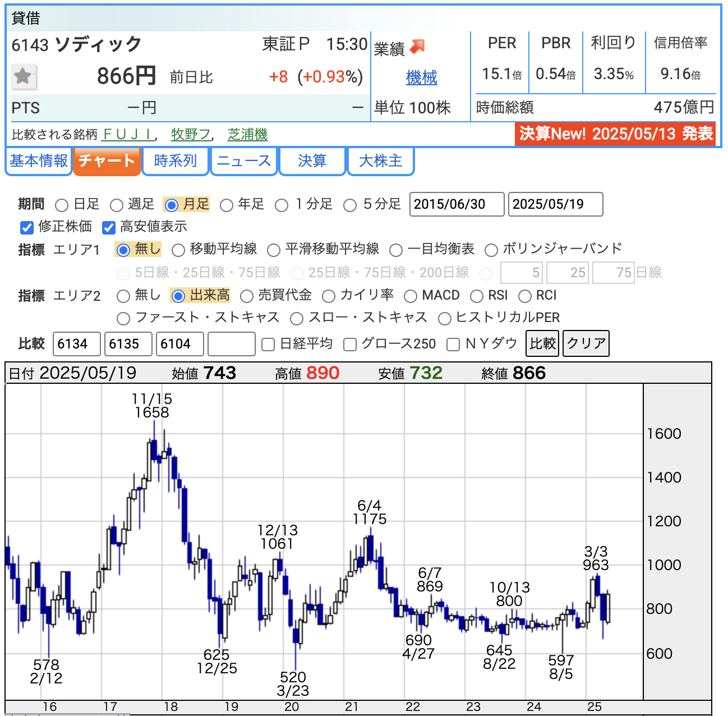Image resolution: width=728 pixels, height=716 pixels.
Task: Enable グロース250 comparison checkbox
Action: (x=351, y=345)
